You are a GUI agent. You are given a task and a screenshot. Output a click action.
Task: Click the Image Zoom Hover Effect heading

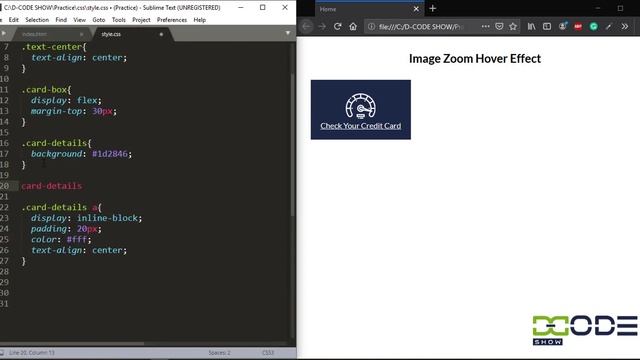click(475, 59)
